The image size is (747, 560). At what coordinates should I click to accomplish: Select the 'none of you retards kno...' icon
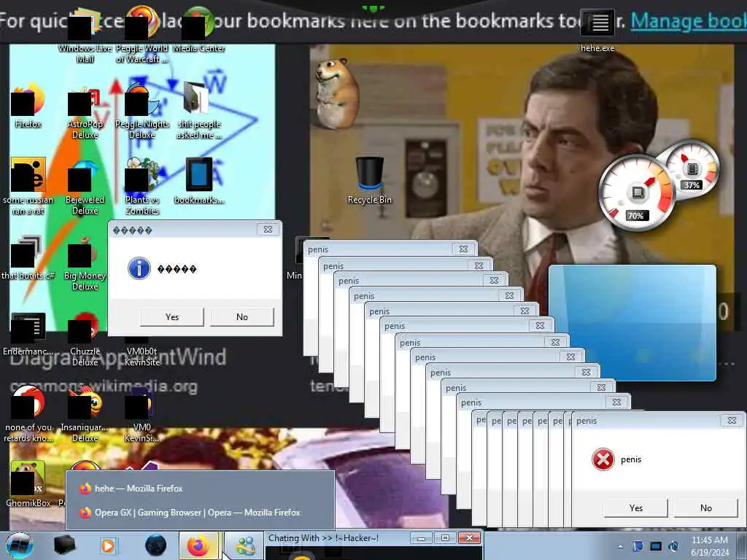28,413
